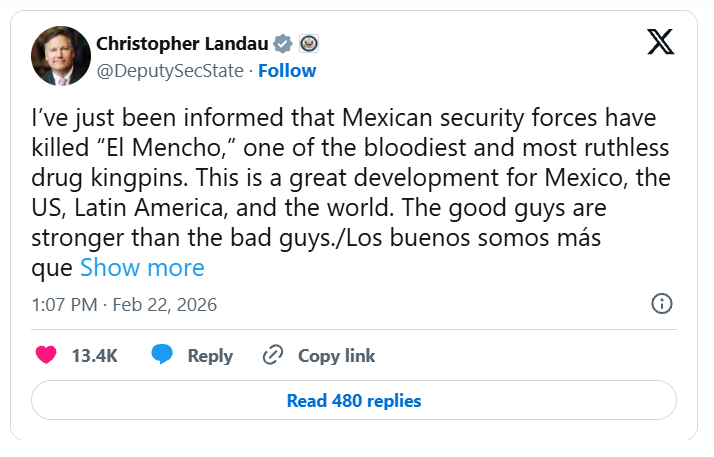Screen dimensions: 714x457
Task: Click the reply speech bubble icon
Action: coord(163,355)
